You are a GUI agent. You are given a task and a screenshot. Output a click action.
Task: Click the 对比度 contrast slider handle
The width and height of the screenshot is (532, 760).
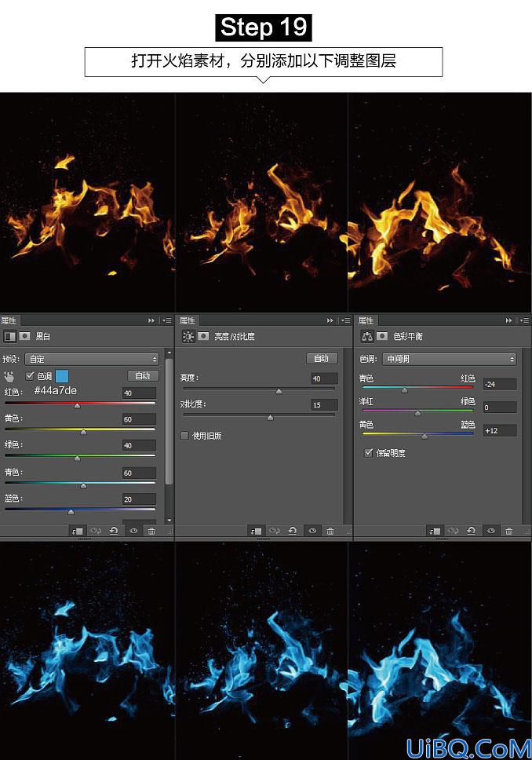271,418
